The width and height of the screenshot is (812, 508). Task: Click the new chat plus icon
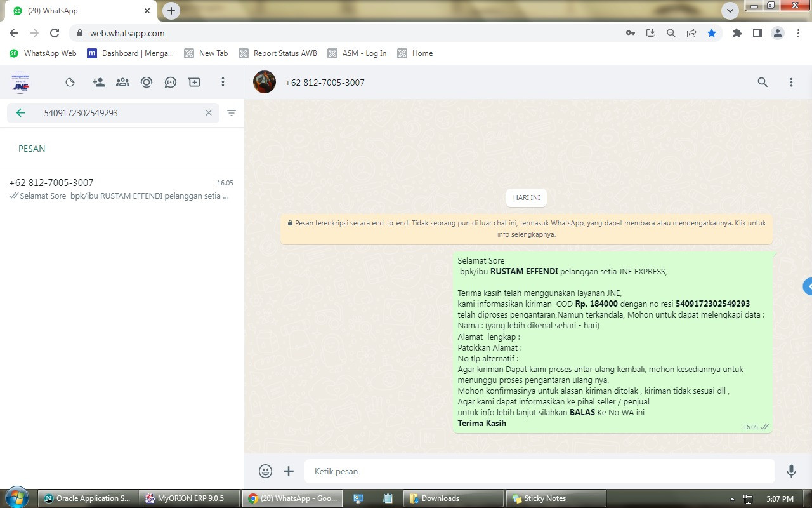pyautogui.click(x=195, y=83)
